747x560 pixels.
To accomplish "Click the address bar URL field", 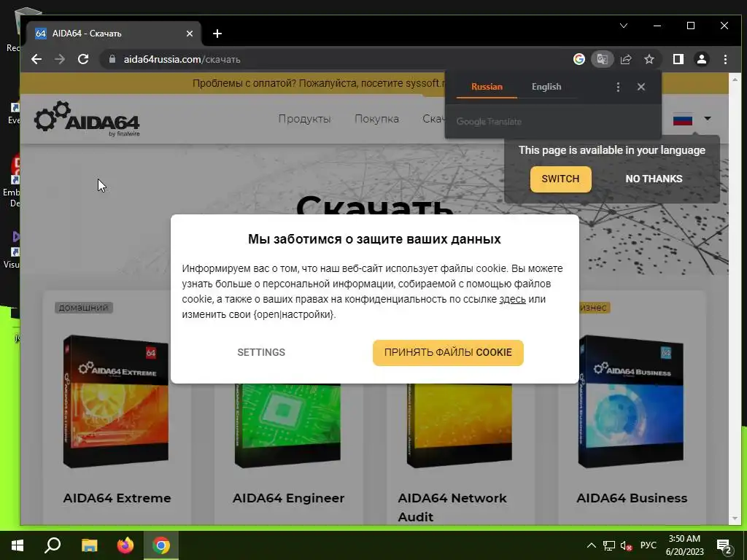I will pyautogui.click(x=333, y=59).
